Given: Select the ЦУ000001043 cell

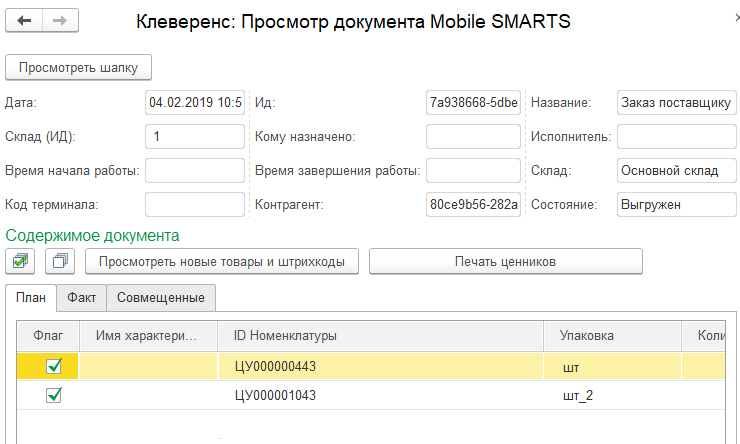Looking at the screenshot, I should [x=380, y=395].
